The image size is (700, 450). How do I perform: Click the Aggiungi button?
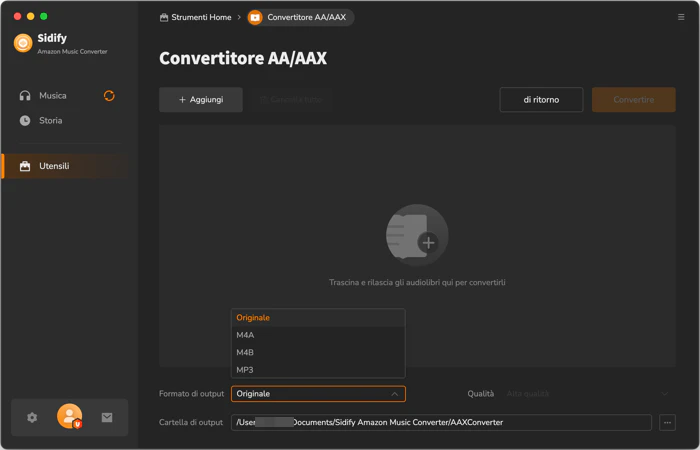click(201, 100)
